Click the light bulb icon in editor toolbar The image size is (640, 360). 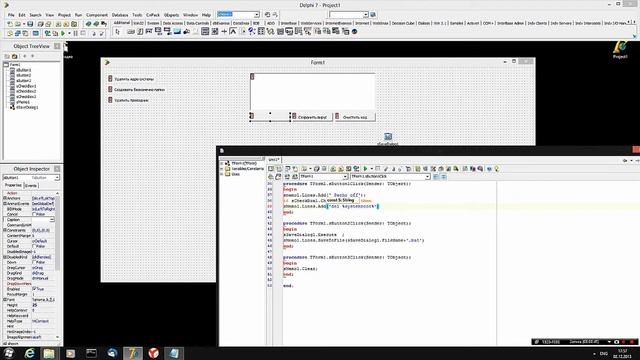click(497, 169)
